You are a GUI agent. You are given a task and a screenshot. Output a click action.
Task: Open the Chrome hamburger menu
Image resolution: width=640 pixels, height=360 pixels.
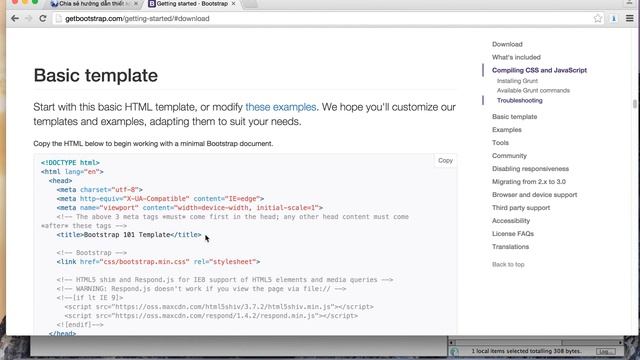[630, 18]
